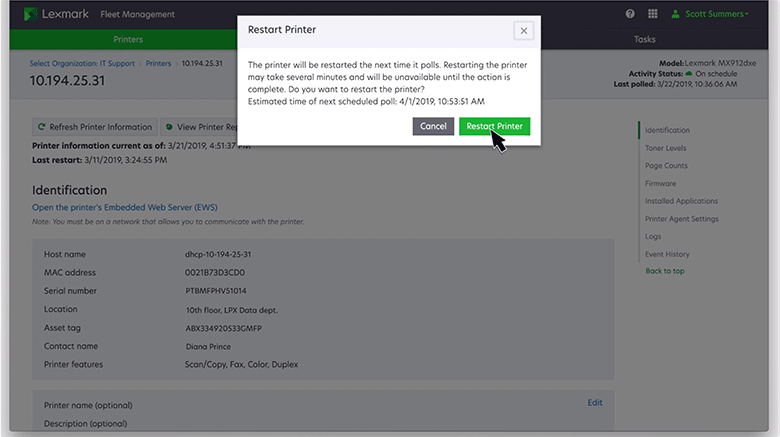
Task: Click the View Printer Report button
Action: coord(198,127)
